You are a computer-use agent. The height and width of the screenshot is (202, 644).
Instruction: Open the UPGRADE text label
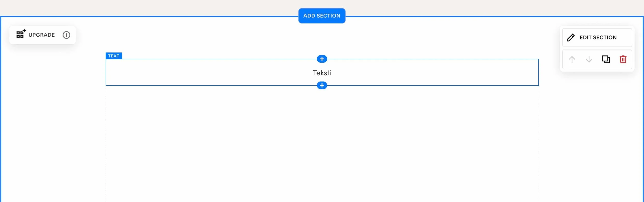click(x=41, y=35)
